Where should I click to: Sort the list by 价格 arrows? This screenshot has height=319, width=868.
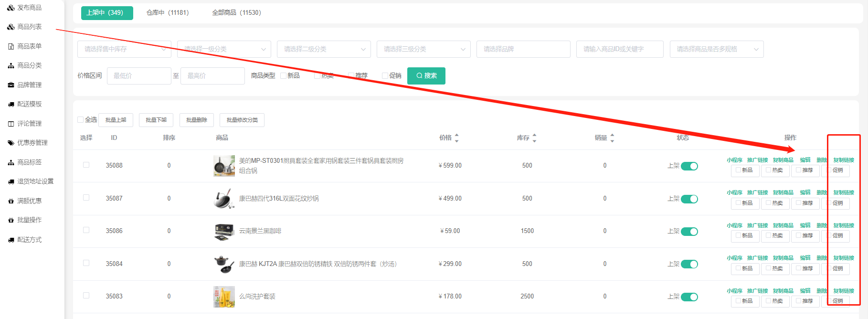pos(456,138)
